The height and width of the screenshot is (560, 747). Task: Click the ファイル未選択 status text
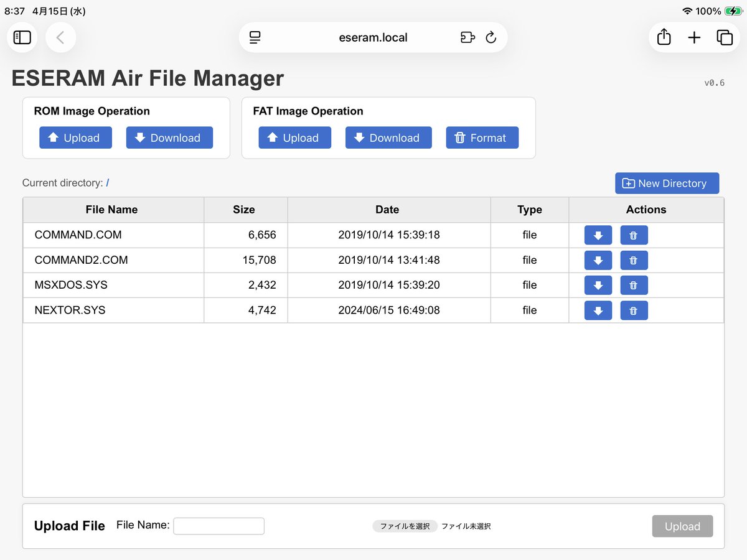(466, 526)
